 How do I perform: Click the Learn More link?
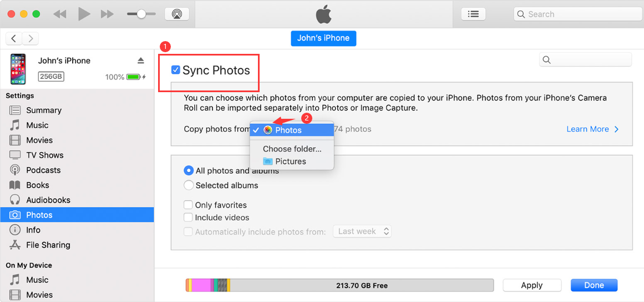coord(592,129)
